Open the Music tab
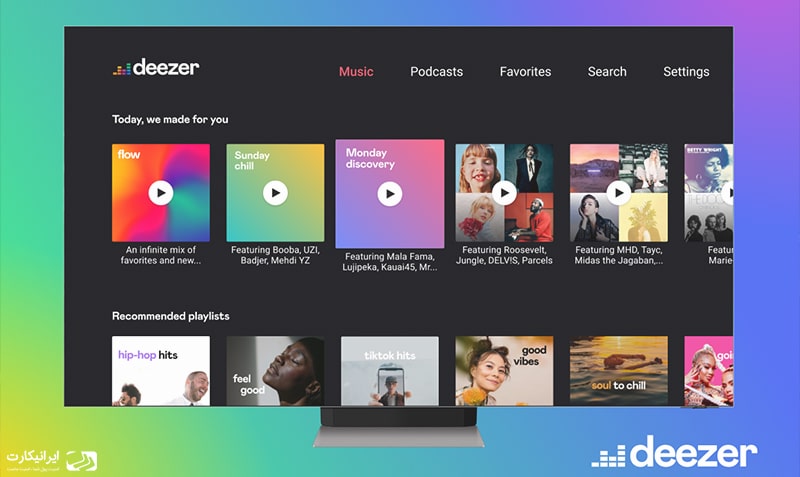Screen dimensions: 800x477 (x=356, y=71)
